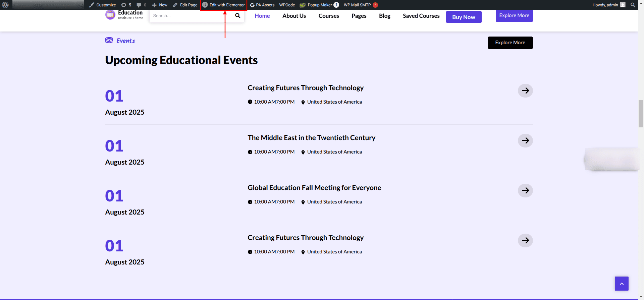Open first Creating Futures Through Technology event
This screenshot has width=644, height=300.
[x=306, y=88]
